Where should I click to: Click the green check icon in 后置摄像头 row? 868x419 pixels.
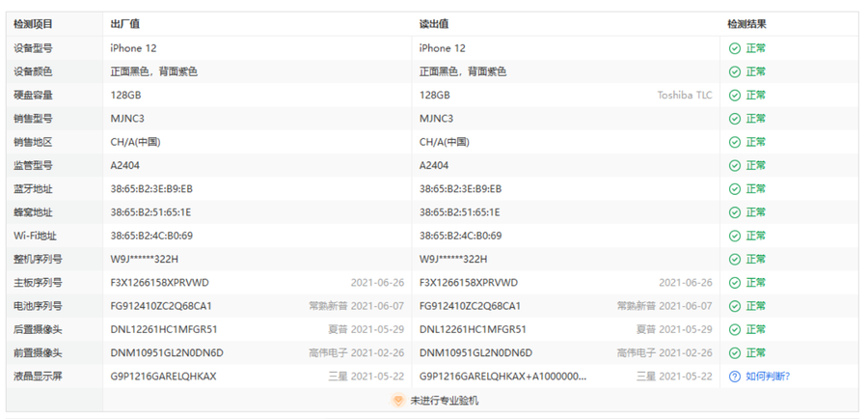click(x=735, y=330)
